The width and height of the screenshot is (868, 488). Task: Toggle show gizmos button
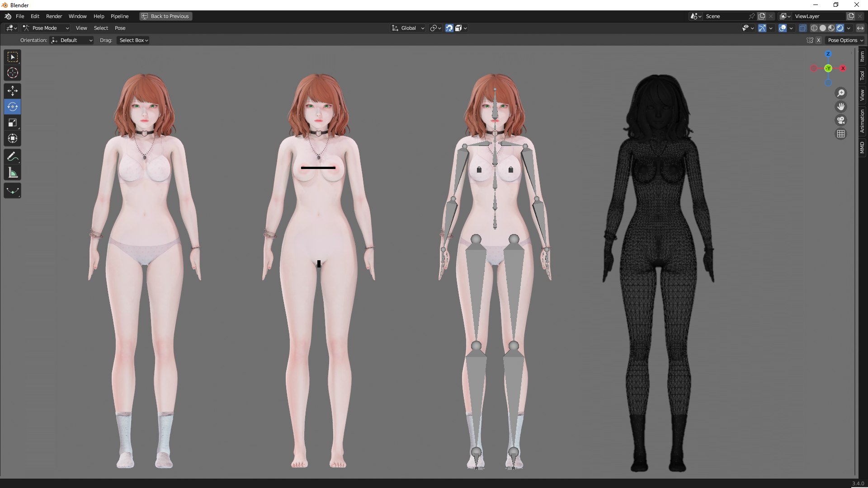(762, 28)
